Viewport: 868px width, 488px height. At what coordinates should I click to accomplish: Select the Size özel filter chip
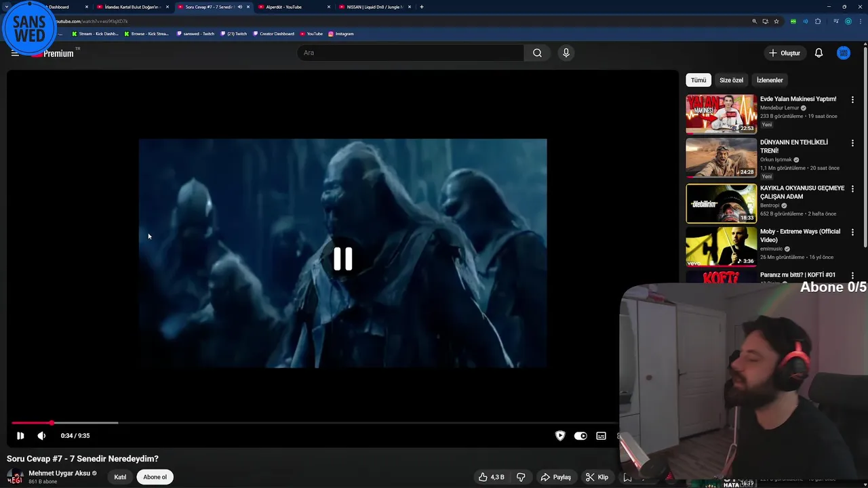tap(731, 80)
